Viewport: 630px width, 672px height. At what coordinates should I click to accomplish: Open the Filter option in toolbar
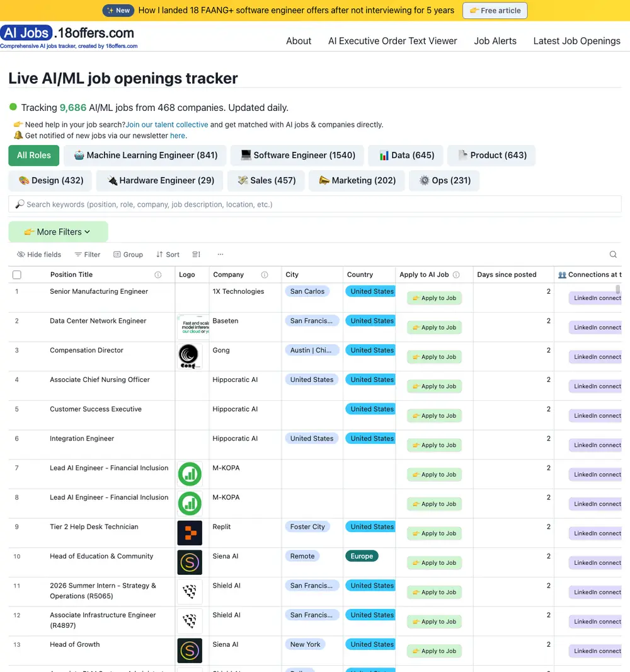point(88,255)
